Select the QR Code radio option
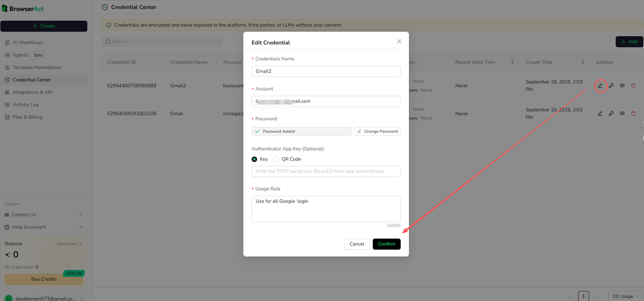The width and height of the screenshot is (644, 301). [276, 159]
